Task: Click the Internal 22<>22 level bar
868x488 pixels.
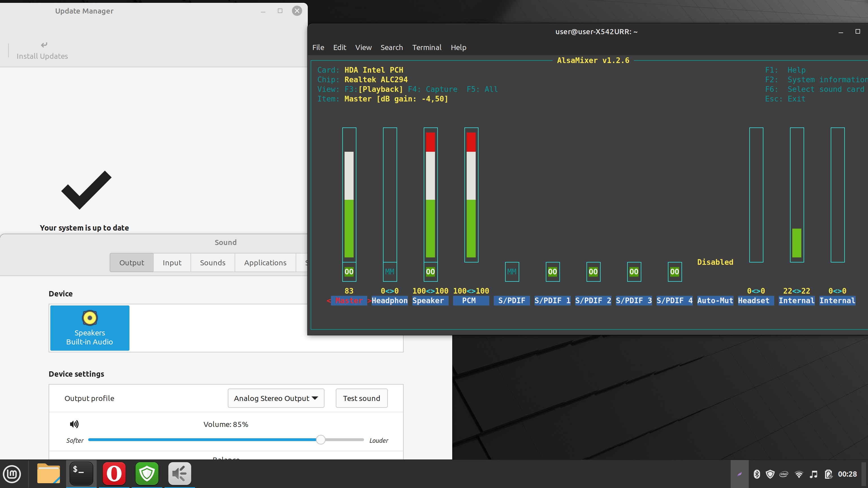Action: (x=797, y=195)
